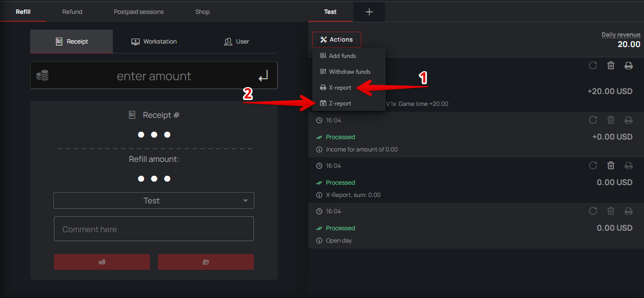Click the enter arrow icon in amount field
The image size is (644, 298).
tap(263, 76)
